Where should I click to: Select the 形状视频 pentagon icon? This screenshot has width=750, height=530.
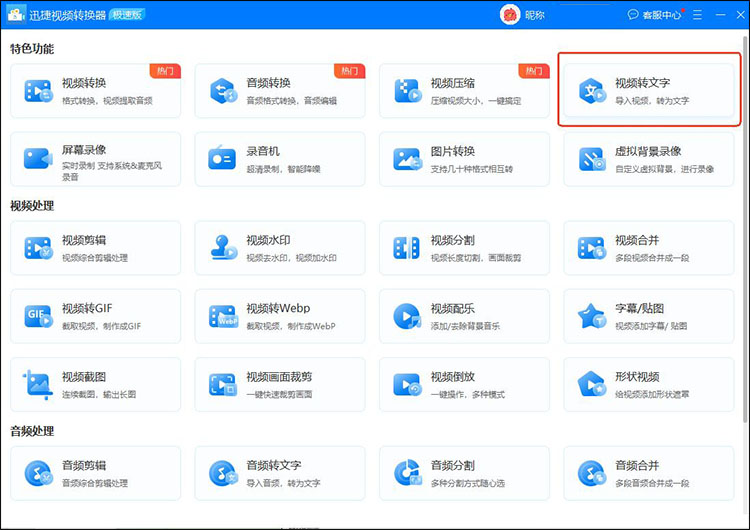pos(592,384)
